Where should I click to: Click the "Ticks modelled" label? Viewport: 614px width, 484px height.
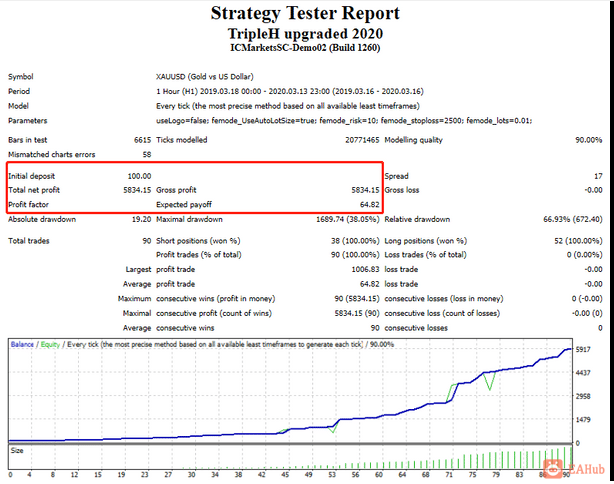pyautogui.click(x=182, y=140)
